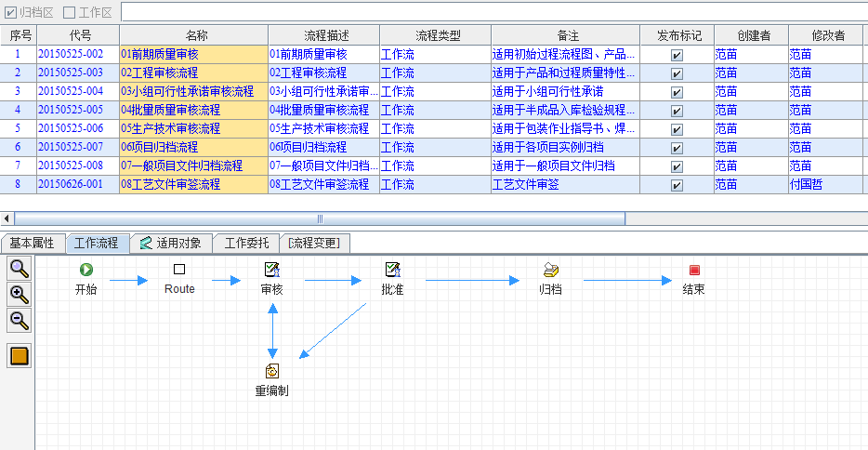Click code cell 20150525-002
Image resolution: width=868 pixels, height=450 pixels.
tap(78, 54)
